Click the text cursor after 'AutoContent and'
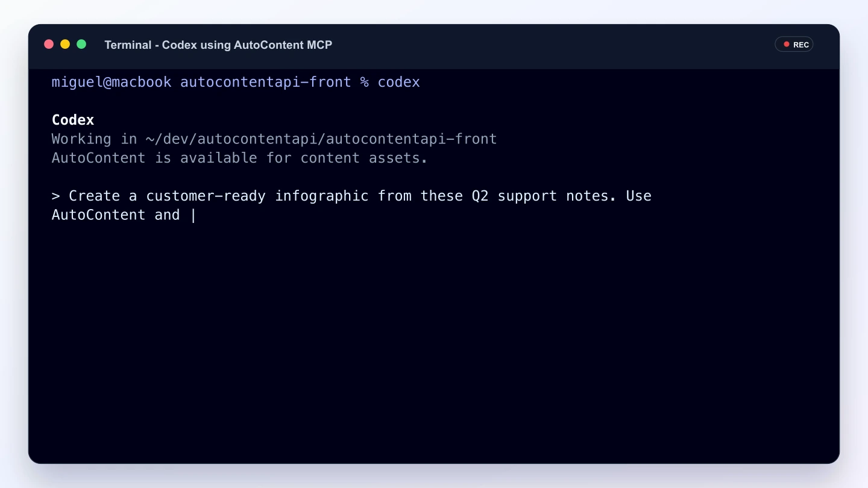 tap(193, 215)
